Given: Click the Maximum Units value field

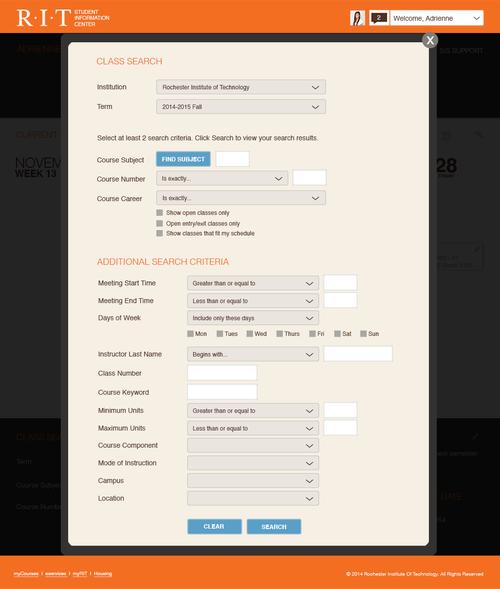Looking at the screenshot, I should click(x=340, y=428).
